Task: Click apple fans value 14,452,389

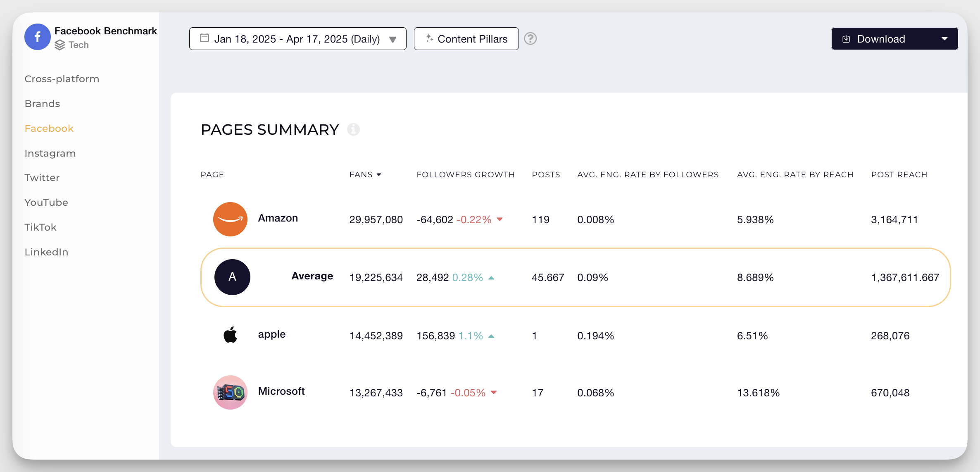Action: (x=376, y=336)
